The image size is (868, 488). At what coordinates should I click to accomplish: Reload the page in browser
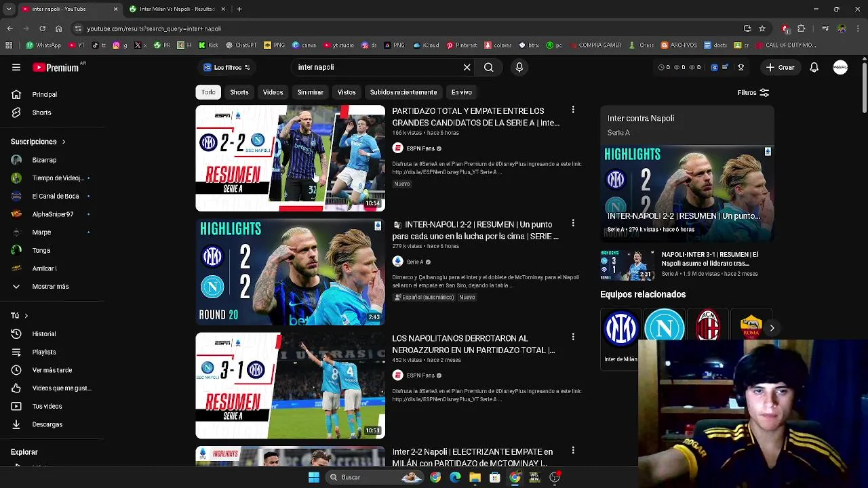[42, 28]
